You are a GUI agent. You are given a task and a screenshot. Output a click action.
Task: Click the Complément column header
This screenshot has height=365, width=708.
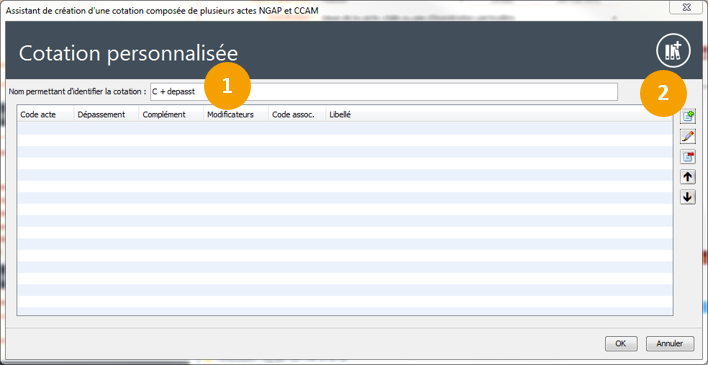[171, 115]
